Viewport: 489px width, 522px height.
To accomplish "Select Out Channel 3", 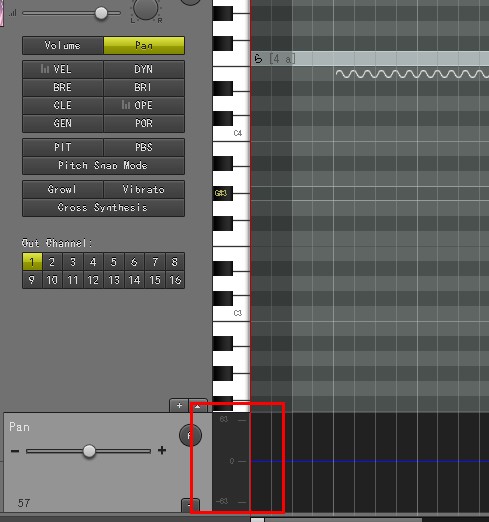I will click(73, 262).
